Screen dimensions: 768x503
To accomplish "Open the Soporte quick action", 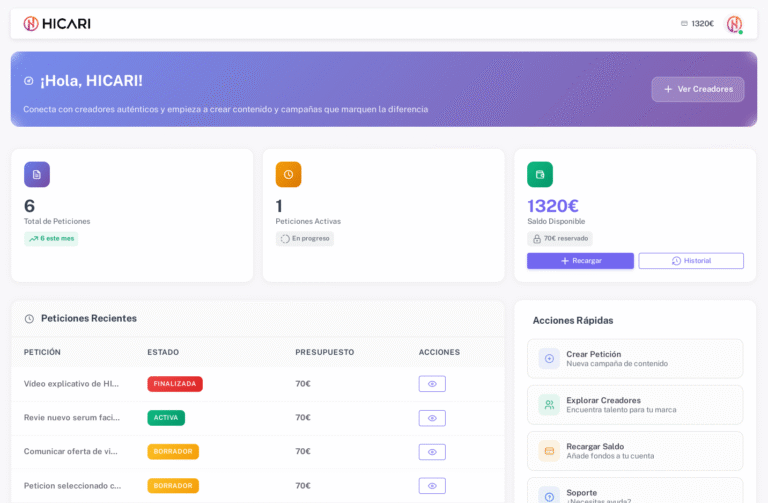I will [635, 491].
